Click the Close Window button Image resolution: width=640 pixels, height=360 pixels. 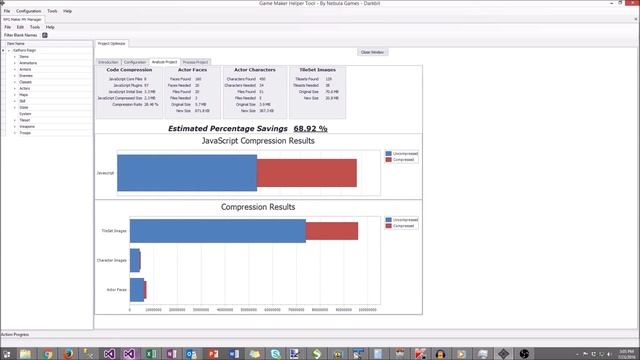[372, 52]
